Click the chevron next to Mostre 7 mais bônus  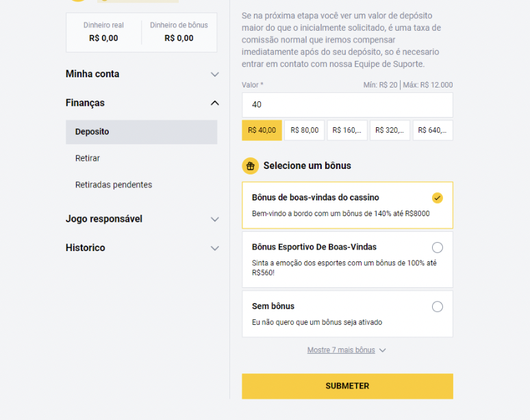(382, 350)
